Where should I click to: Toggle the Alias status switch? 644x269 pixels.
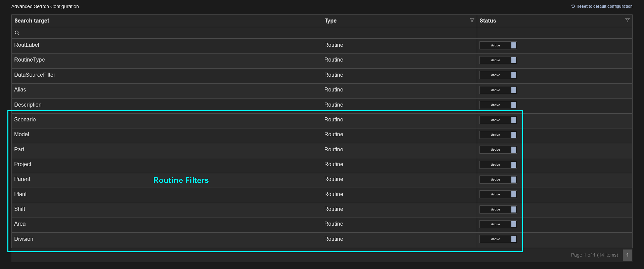click(x=498, y=90)
